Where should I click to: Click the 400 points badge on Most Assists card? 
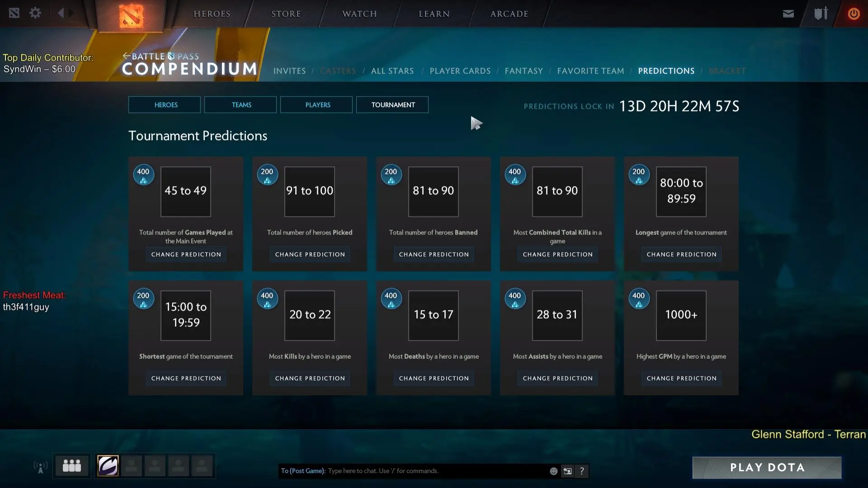(x=515, y=299)
